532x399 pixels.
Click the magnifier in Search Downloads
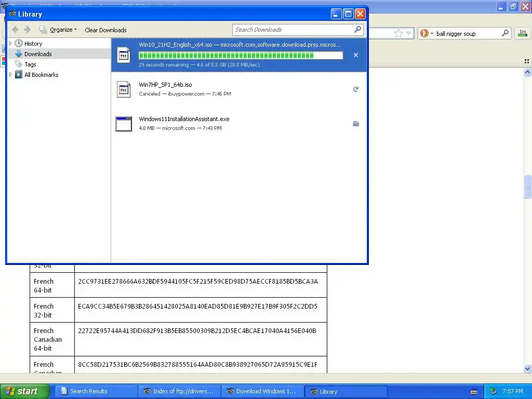pos(357,30)
